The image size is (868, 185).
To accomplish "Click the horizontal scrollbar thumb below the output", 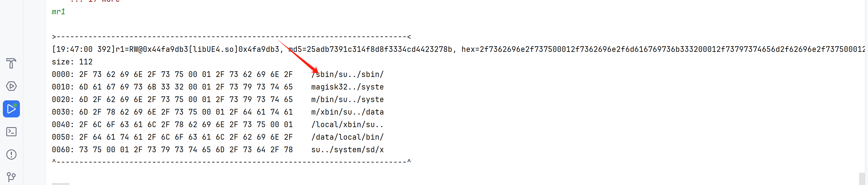I will [60, 184].
